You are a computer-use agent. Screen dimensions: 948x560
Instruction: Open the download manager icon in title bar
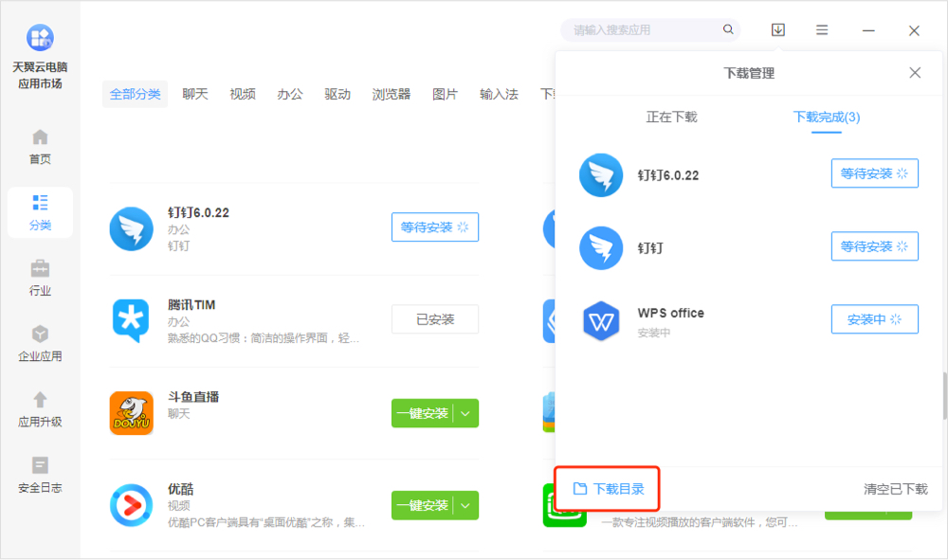coord(778,30)
